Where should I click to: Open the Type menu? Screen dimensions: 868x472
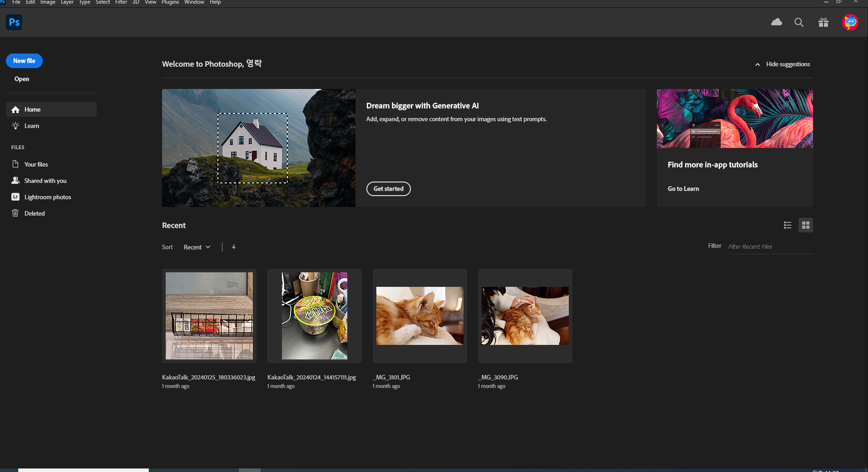(85, 2)
